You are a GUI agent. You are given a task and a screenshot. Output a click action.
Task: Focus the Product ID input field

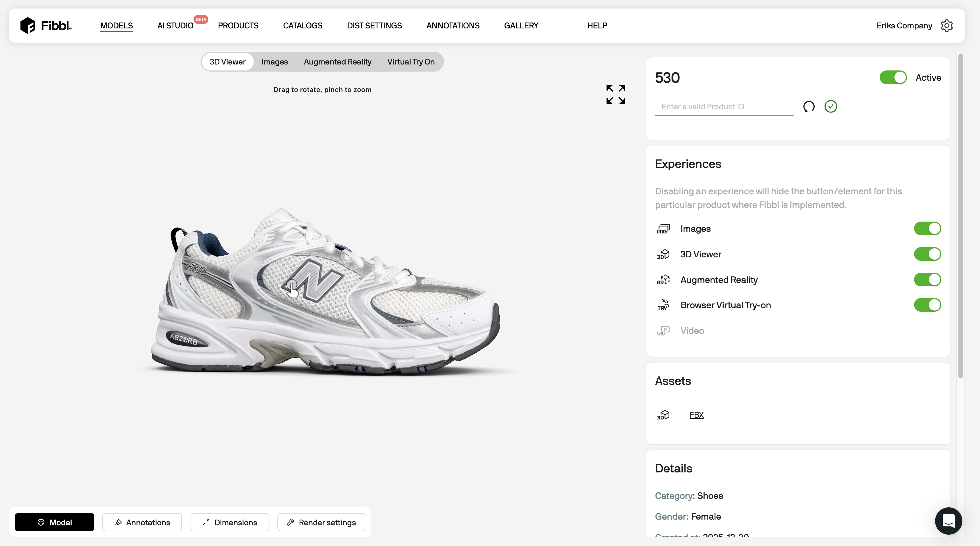(724, 107)
